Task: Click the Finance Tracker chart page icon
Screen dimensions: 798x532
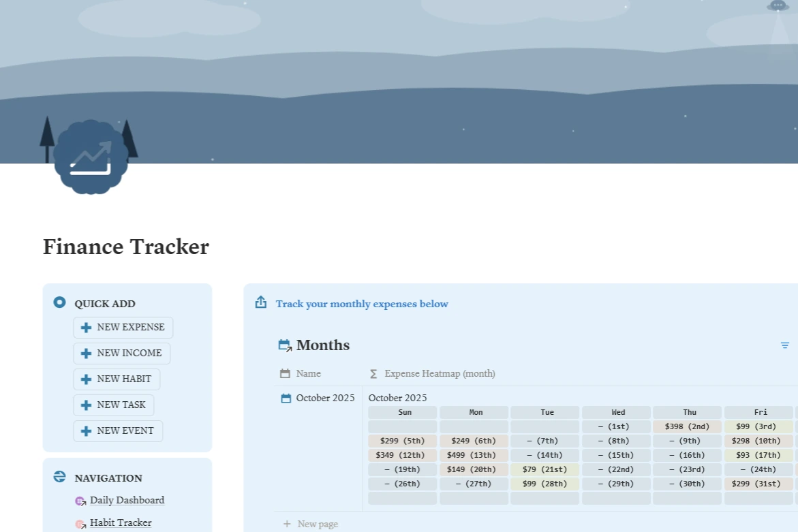Action: coord(90,158)
